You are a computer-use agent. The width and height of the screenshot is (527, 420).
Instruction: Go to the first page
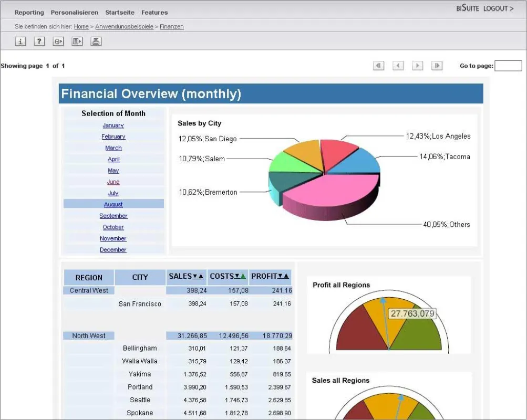[x=378, y=66]
